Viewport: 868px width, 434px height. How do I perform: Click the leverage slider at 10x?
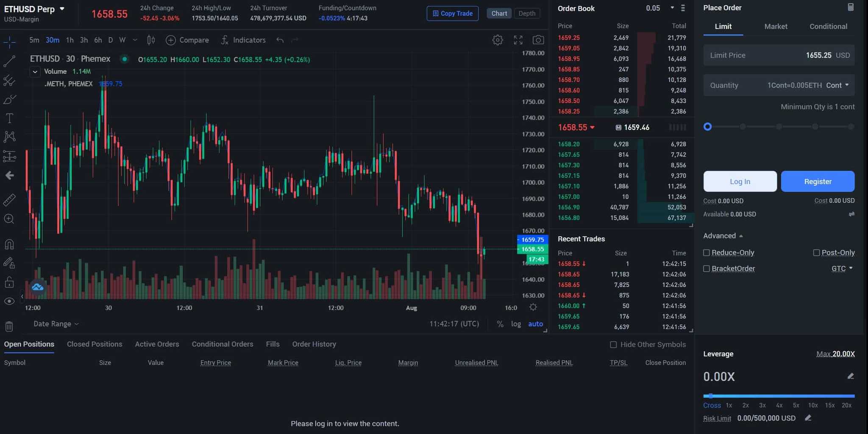click(x=812, y=397)
